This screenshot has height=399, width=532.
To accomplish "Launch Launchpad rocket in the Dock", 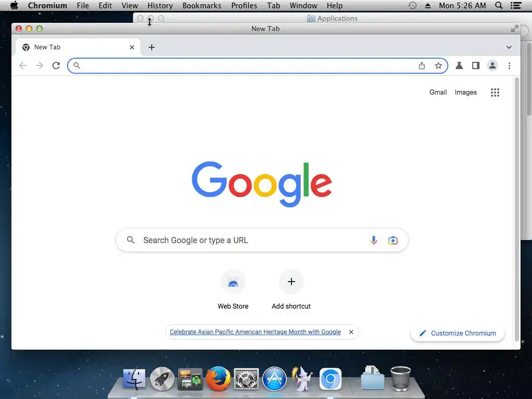I will pos(162,379).
